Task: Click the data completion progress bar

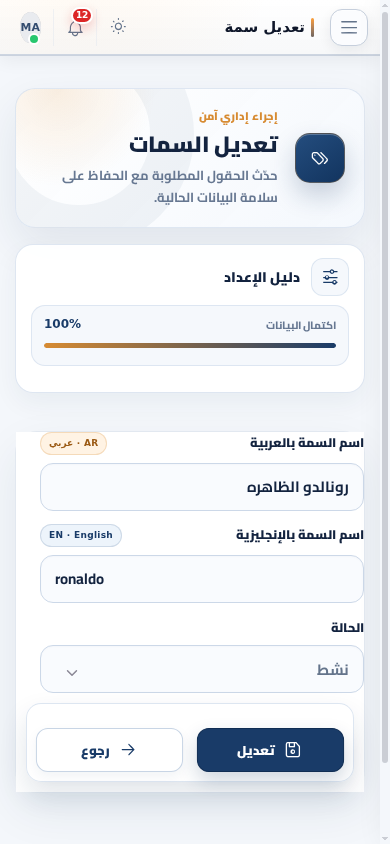Action: click(x=190, y=346)
